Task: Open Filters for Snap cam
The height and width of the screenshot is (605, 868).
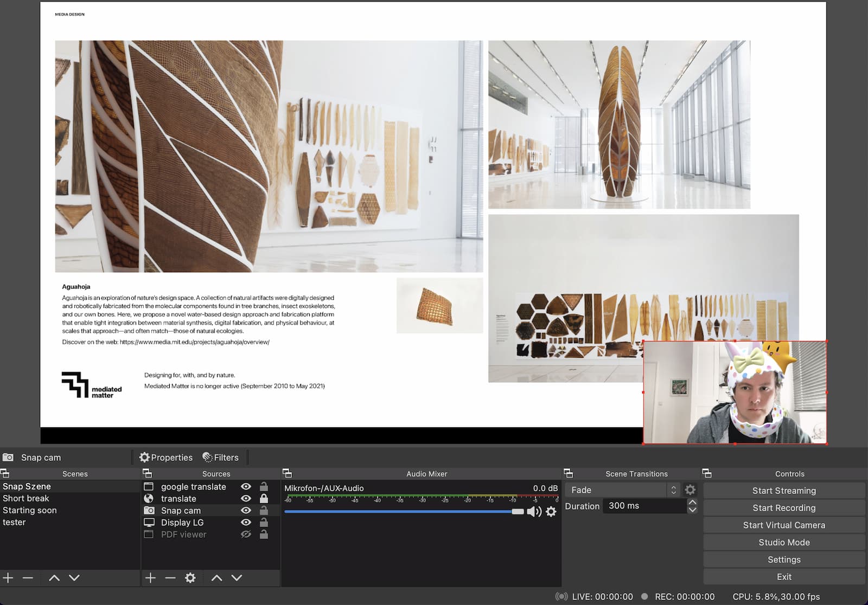Action: pos(220,458)
